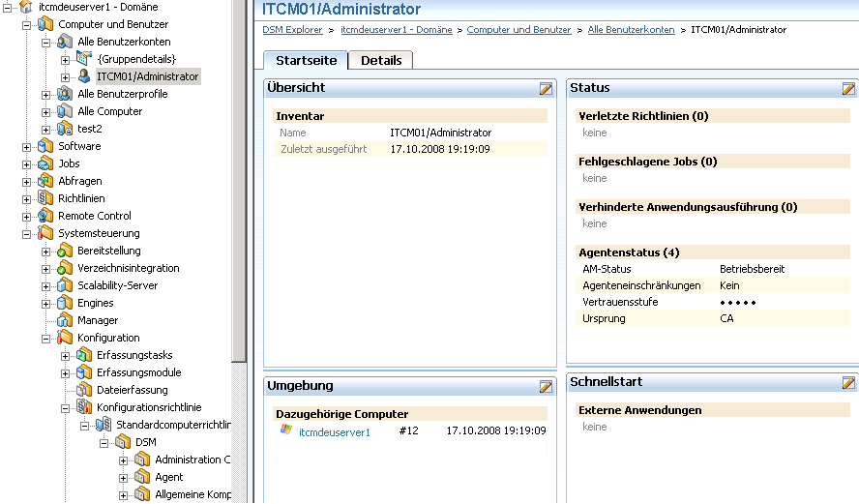Click the Dateierfassung icon
The width and height of the screenshot is (859, 504).
point(84,390)
